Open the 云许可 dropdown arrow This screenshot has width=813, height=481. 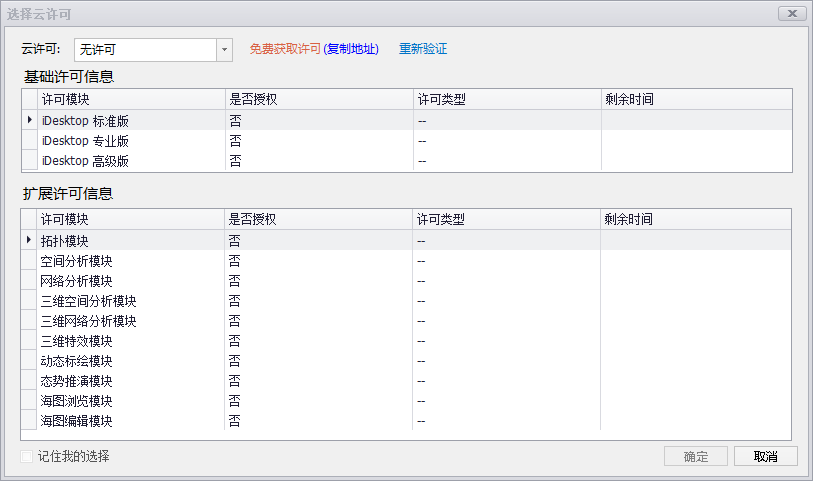pyautogui.click(x=224, y=50)
